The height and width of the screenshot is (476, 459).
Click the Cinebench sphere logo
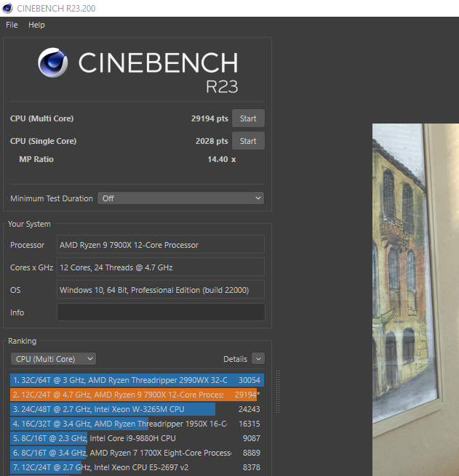[x=53, y=62]
